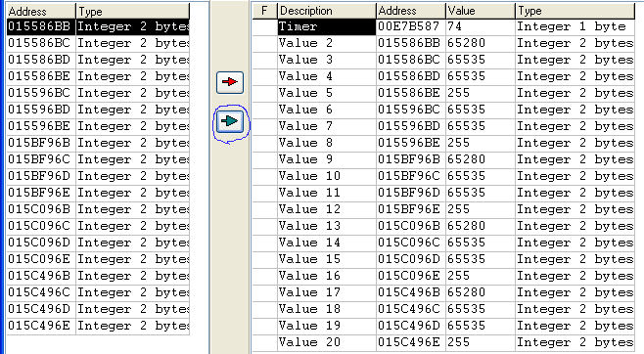This screenshot has width=644, height=354.
Task: Click the red arrow copy-selected button
Action: pos(230,82)
